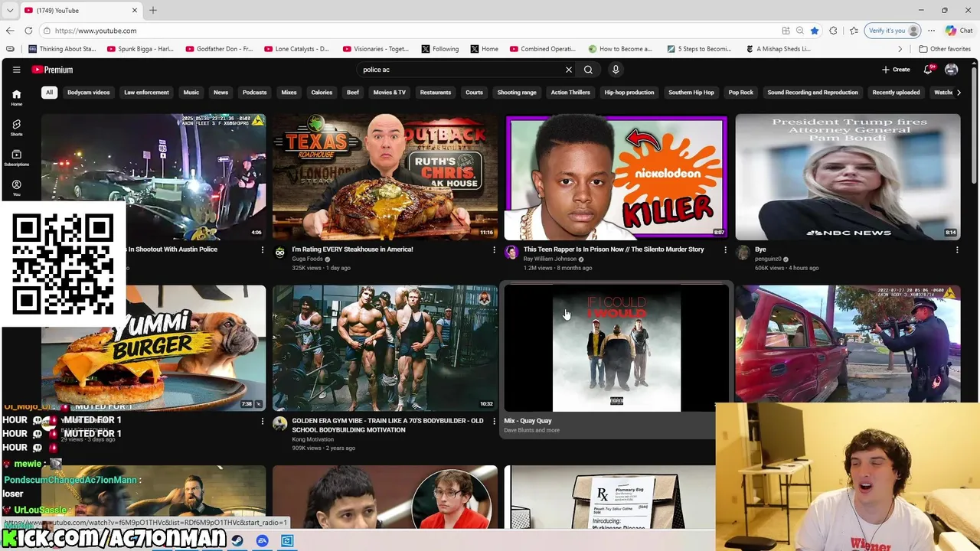Open the 5 Steps to Becoming bookmark
The height and width of the screenshot is (551, 980).
[x=700, y=49]
